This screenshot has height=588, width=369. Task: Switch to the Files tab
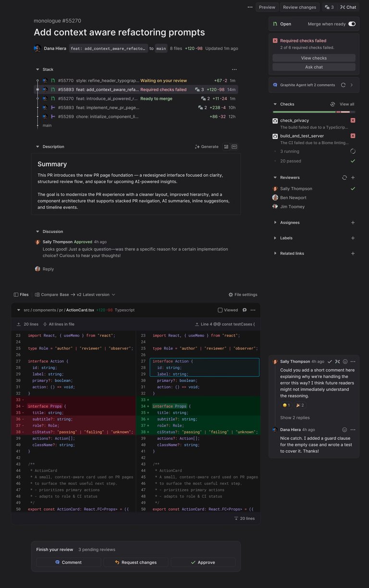[21, 295]
